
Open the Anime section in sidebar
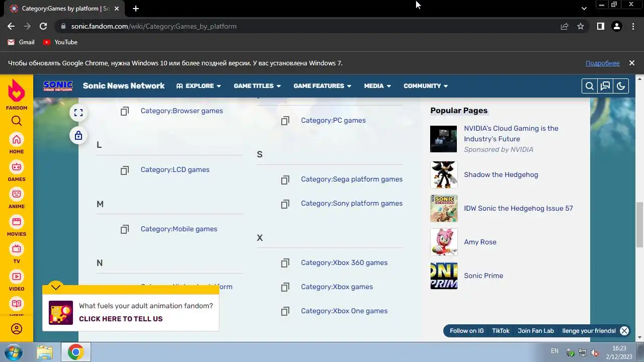tap(17, 198)
